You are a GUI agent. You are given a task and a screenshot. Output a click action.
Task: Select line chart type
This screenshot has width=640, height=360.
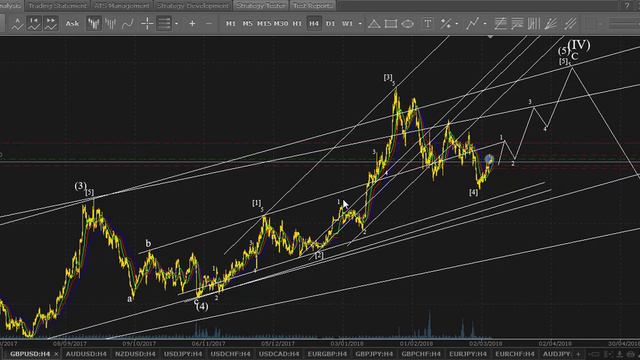point(127,24)
